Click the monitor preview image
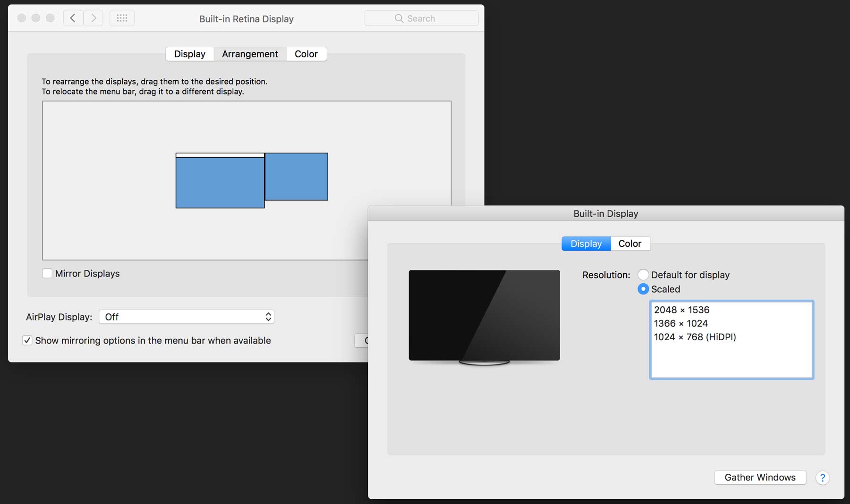The image size is (850, 504). pos(484,317)
